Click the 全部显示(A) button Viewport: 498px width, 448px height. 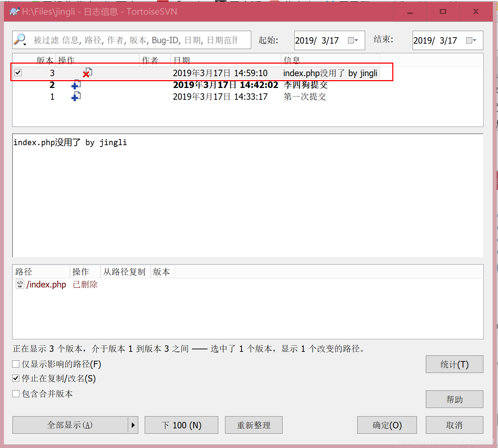pyautogui.click(x=70, y=425)
